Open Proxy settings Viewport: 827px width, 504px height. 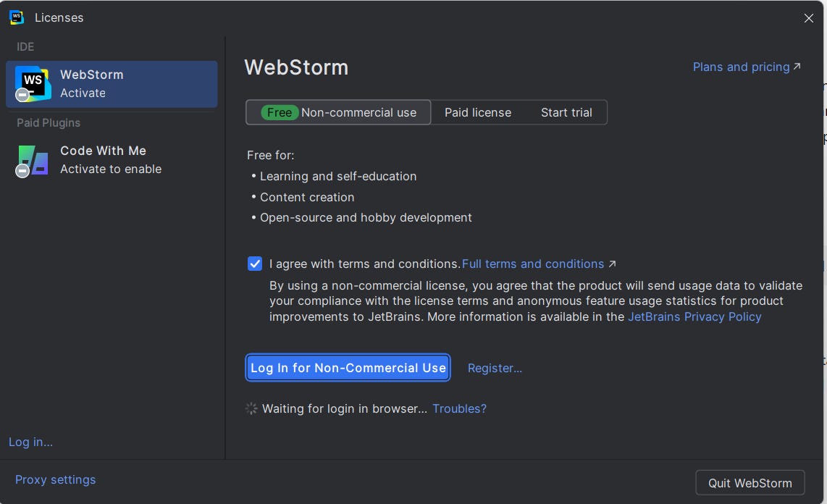click(55, 479)
